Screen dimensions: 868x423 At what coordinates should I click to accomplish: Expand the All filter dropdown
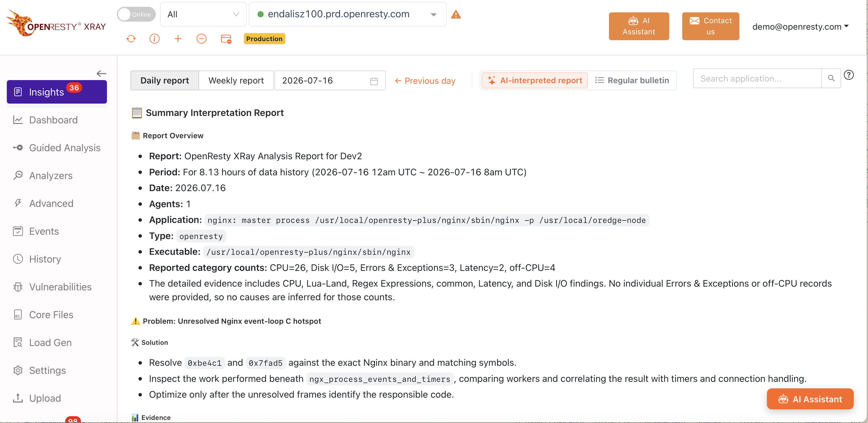point(203,14)
